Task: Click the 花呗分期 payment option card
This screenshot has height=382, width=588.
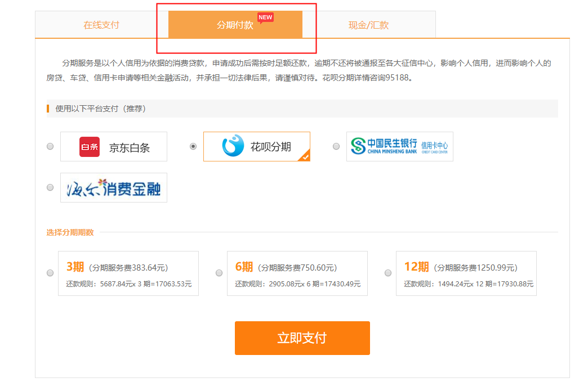Action: click(257, 146)
